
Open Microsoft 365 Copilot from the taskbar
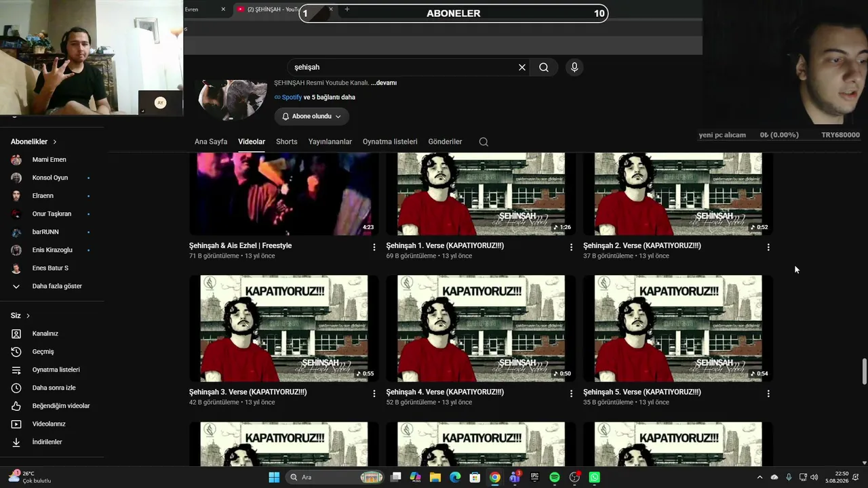(x=416, y=477)
